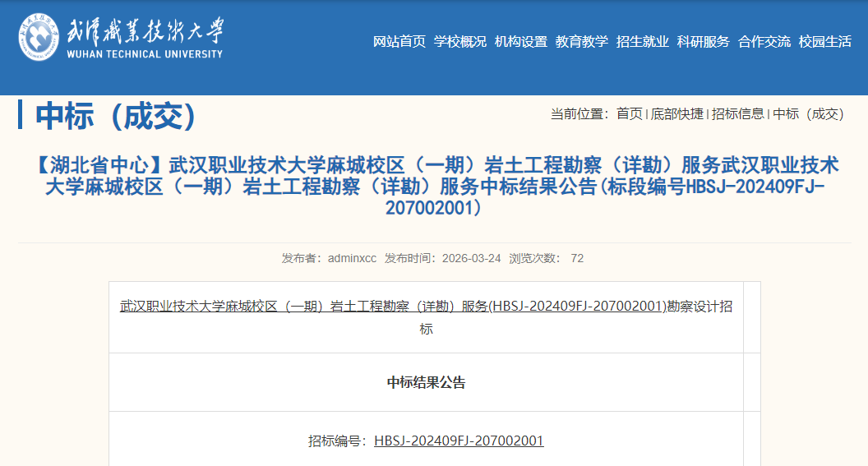Click the WUHAN TECHNICAL UNIVERSITY name text
Image resolution: width=868 pixels, height=466 pixels.
(145, 54)
